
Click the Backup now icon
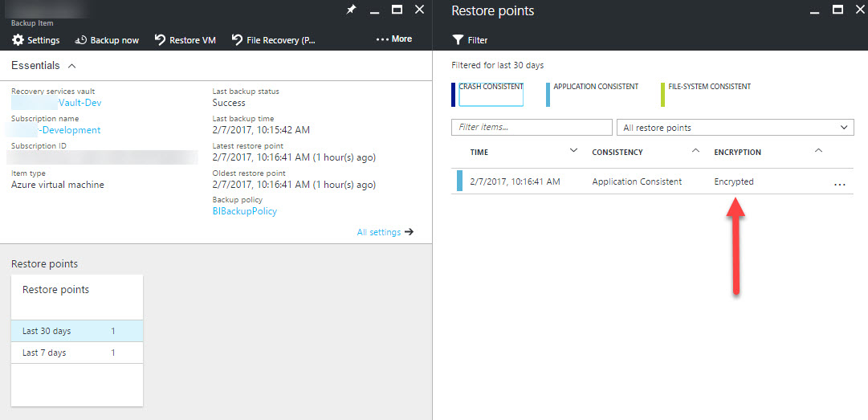tap(81, 40)
